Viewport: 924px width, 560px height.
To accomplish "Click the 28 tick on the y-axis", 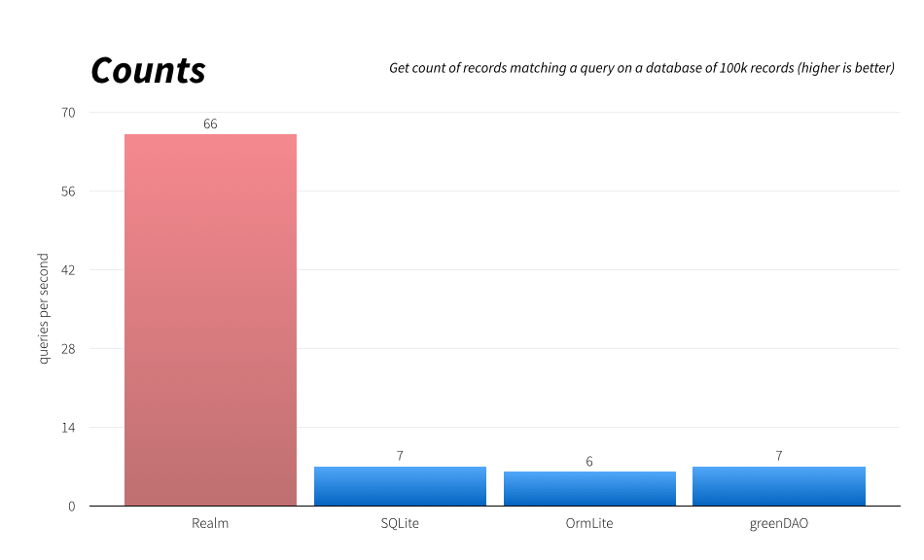I will (69, 349).
